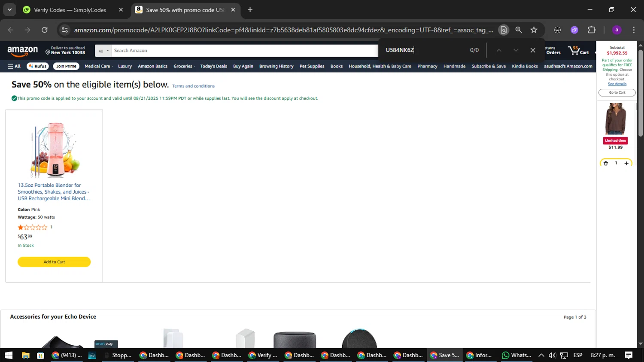
Task: Click the Join Prime button
Action: (x=66, y=66)
